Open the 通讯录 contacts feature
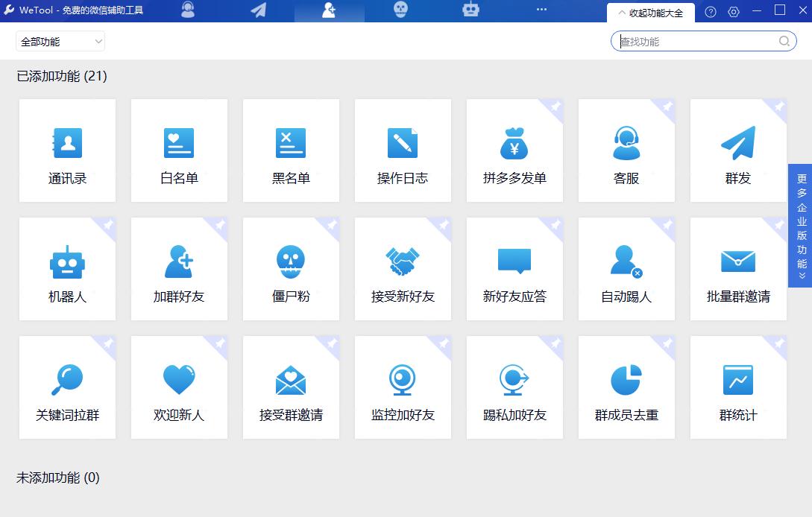The width and height of the screenshot is (812, 517). point(67,150)
